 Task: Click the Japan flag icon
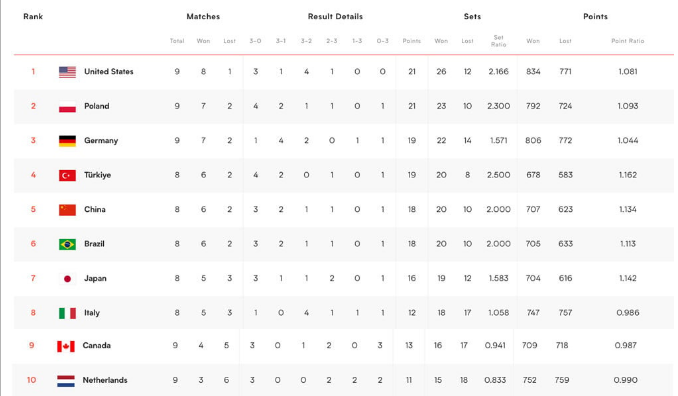tap(67, 279)
